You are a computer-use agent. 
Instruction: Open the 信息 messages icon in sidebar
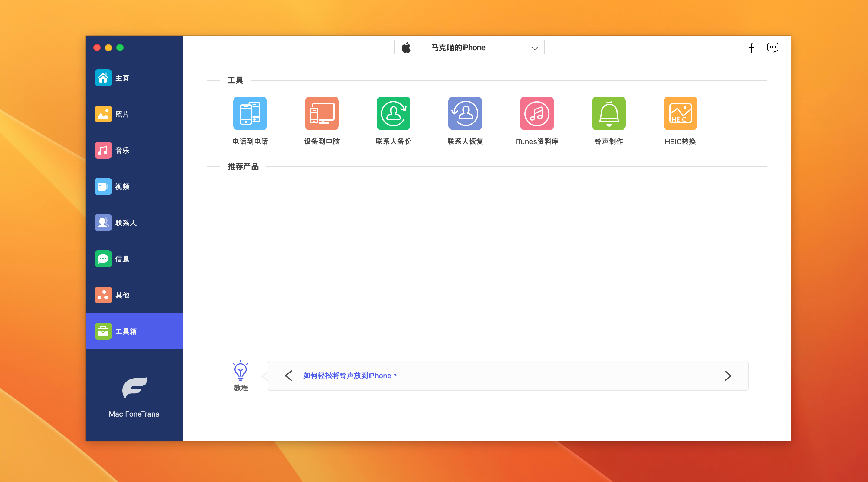coord(103,259)
